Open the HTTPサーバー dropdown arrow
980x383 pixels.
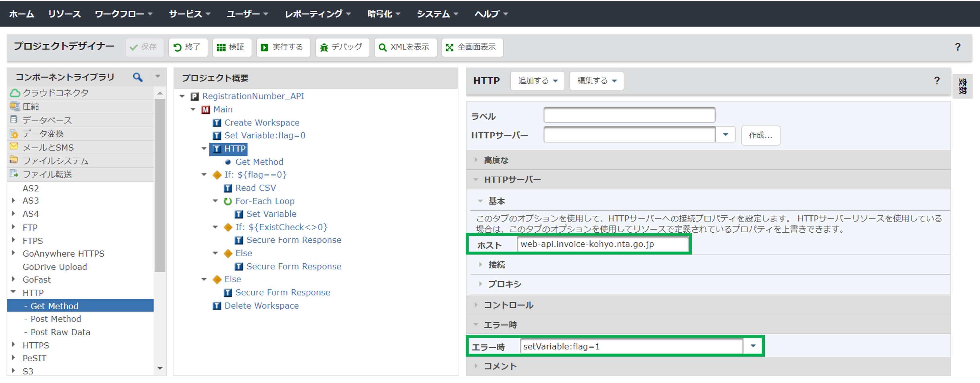point(725,135)
